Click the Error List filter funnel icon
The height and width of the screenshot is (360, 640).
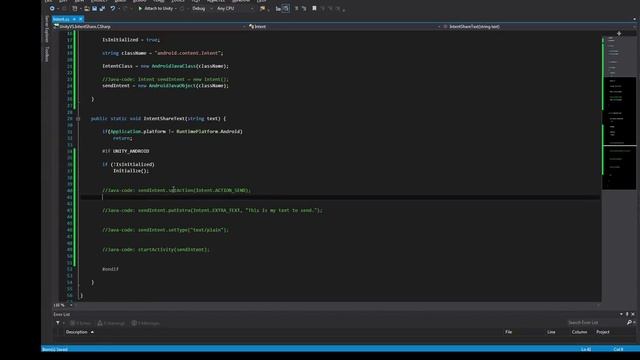[58, 323]
